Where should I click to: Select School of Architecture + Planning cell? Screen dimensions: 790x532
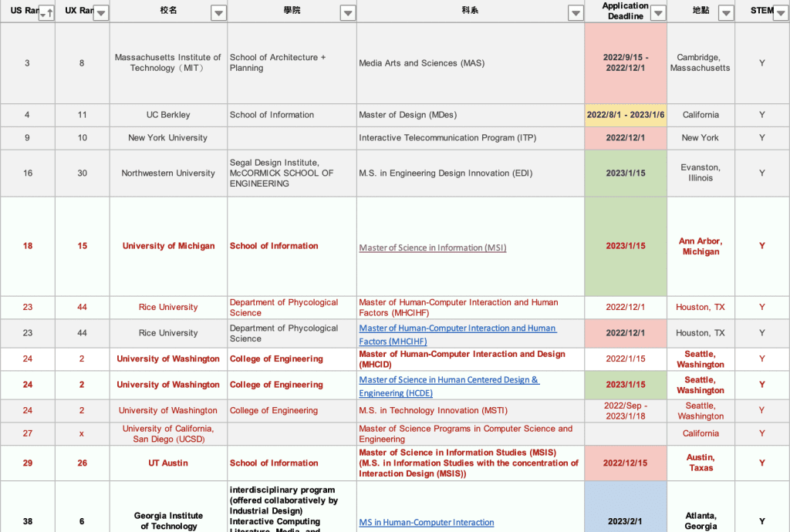click(292, 63)
